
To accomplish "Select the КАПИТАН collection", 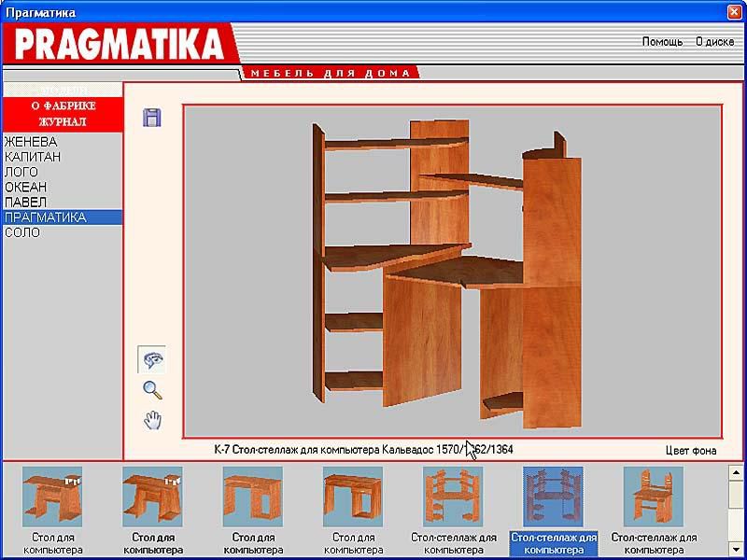I will pos(34,157).
